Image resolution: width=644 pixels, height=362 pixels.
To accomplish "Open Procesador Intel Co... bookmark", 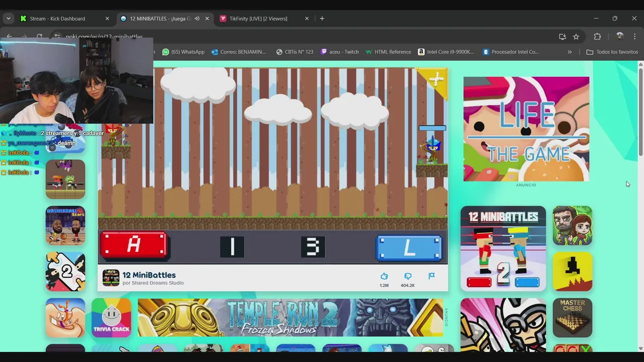I will pos(511,52).
